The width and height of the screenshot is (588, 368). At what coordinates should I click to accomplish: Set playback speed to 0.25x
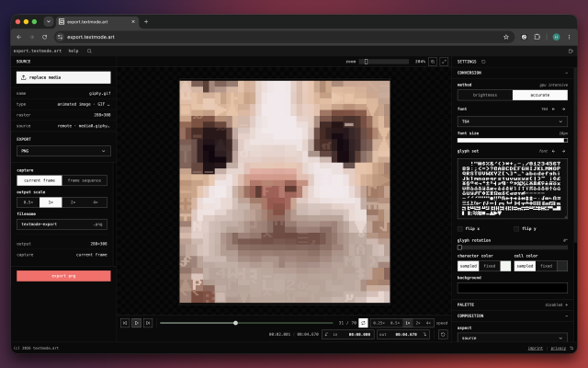coord(379,323)
